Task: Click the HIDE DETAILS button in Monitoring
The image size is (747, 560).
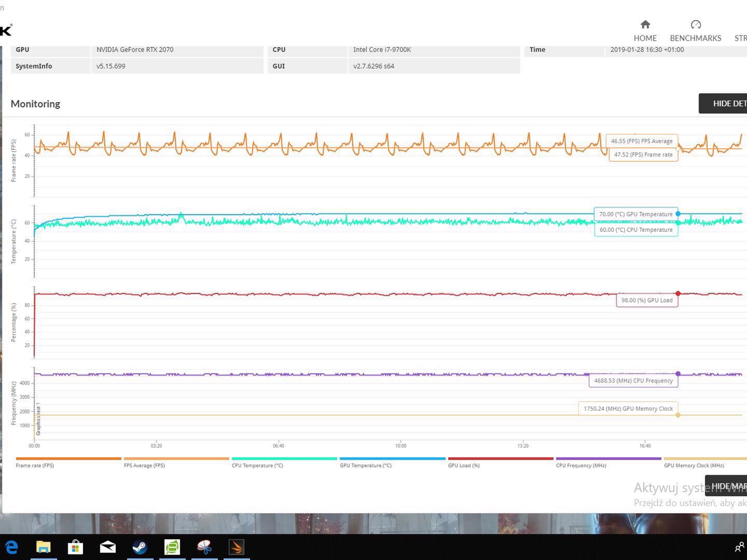Action: tap(723, 103)
